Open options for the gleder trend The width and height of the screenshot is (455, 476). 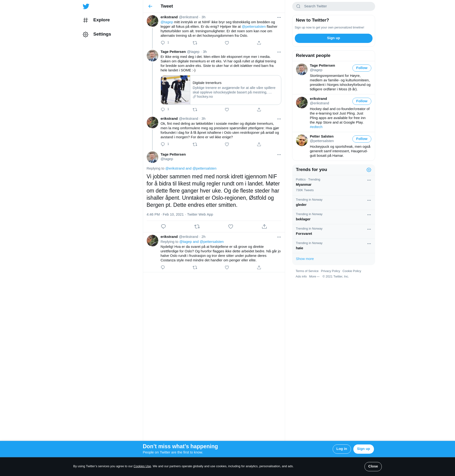369,200
